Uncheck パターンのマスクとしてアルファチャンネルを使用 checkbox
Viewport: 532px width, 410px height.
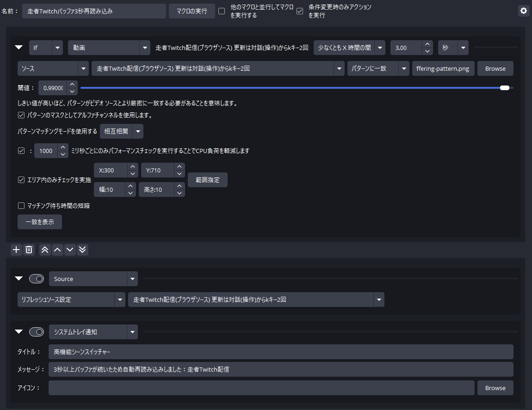click(21, 115)
